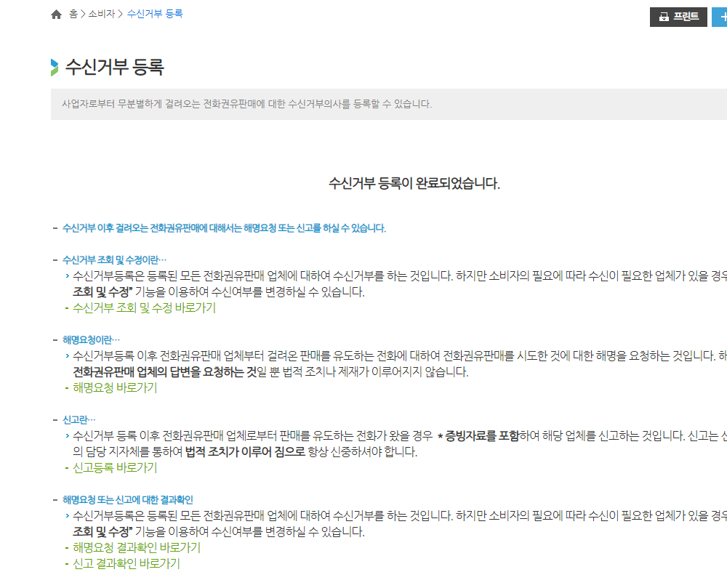
Task: Click bold text 전화권유판매 업체의 답변을 요청하는 것
Action: point(165,372)
